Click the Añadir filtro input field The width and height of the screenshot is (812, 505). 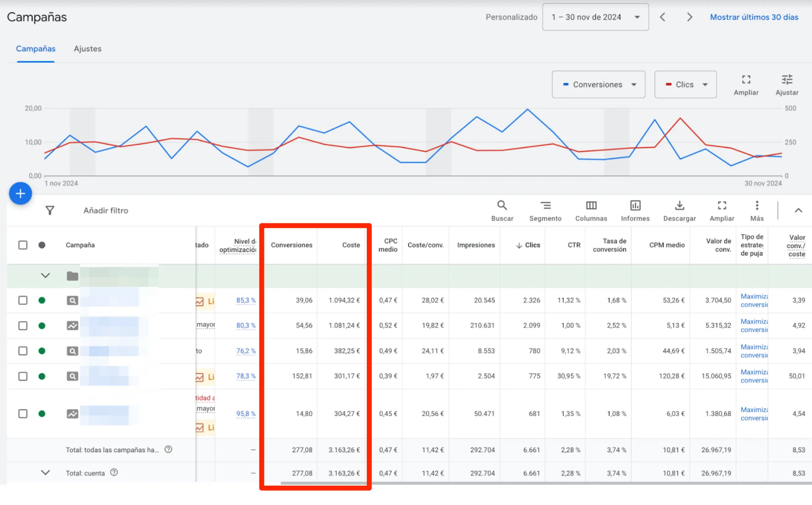(106, 210)
